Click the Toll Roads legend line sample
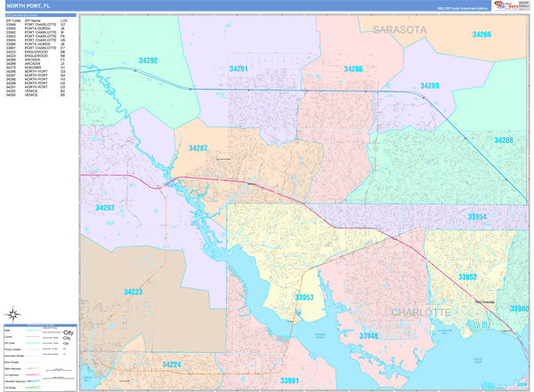This screenshot has width=534, height=392. pos(33,388)
